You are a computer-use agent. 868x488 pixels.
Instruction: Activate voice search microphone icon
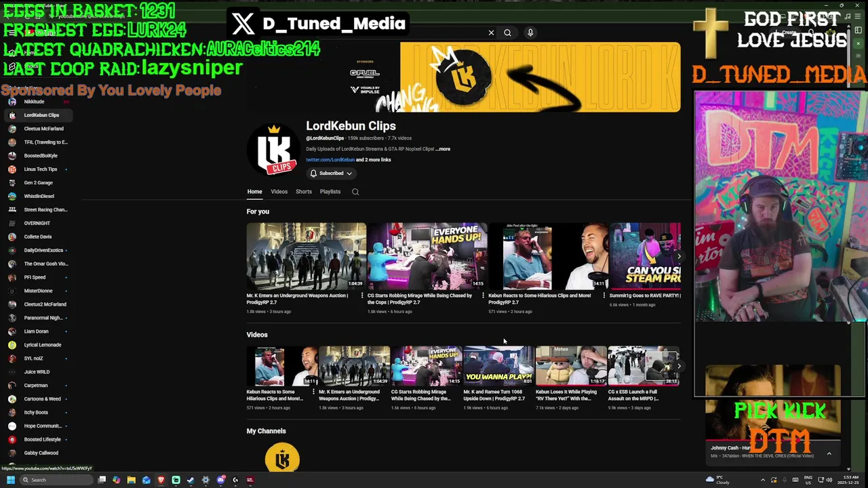(x=530, y=33)
